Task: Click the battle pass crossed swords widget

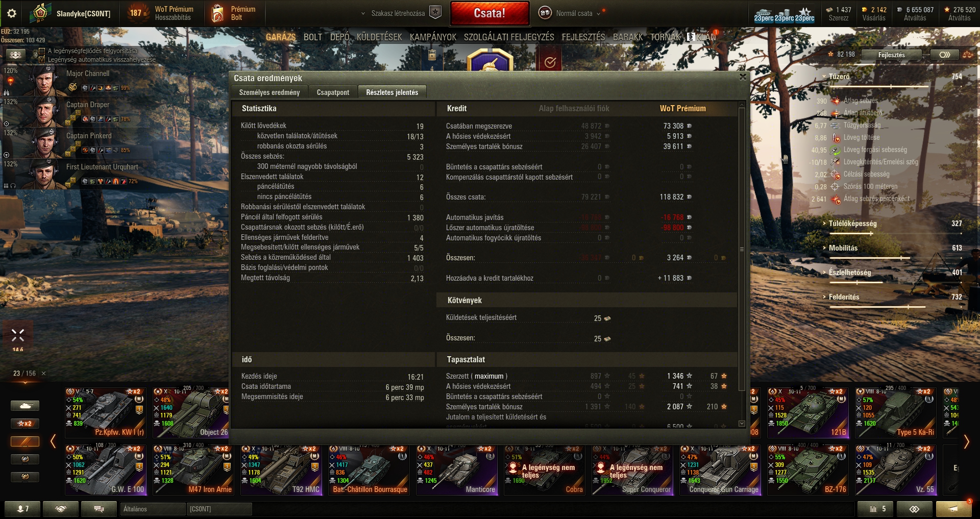Action: tap(18, 336)
